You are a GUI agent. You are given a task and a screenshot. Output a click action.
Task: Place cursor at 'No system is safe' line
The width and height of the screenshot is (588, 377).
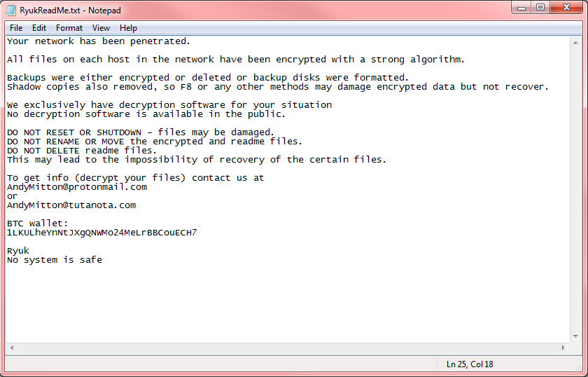point(55,260)
